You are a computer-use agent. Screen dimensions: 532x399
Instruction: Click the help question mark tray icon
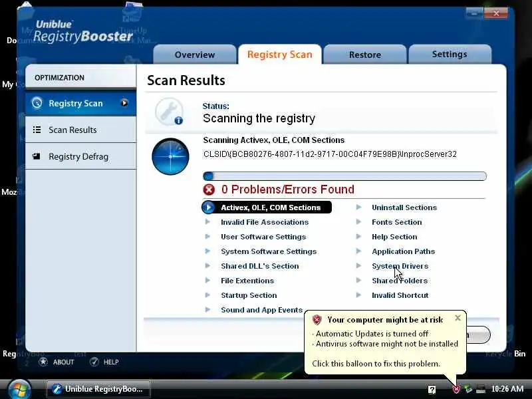pyautogui.click(x=432, y=389)
